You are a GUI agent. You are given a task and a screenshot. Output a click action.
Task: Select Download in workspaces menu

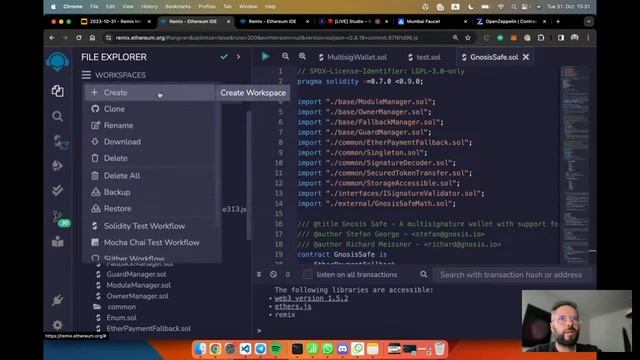point(149,142)
